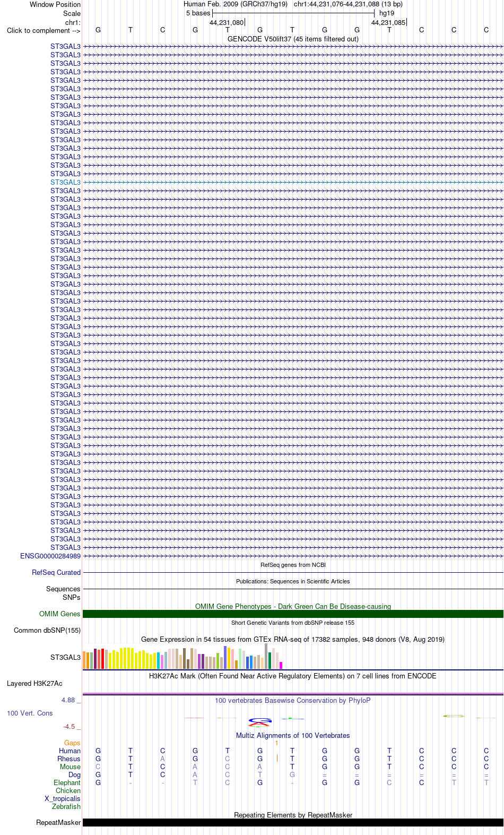Click the RepeatMasker track label
Viewport: 504px width, 835px height.
click(x=58, y=822)
